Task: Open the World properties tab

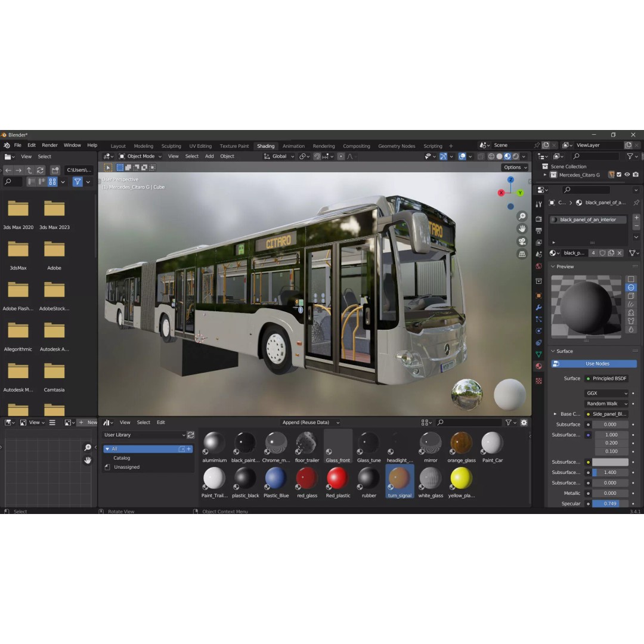Action: click(538, 266)
